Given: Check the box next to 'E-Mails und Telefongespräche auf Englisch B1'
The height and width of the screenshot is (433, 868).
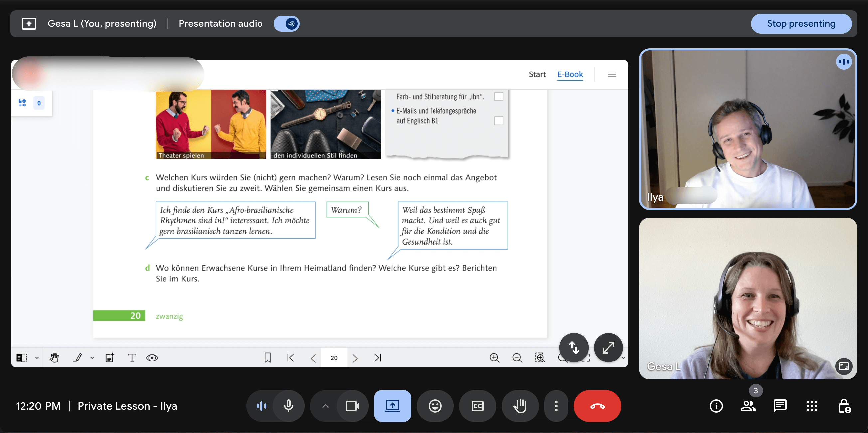Looking at the screenshot, I should click(498, 120).
